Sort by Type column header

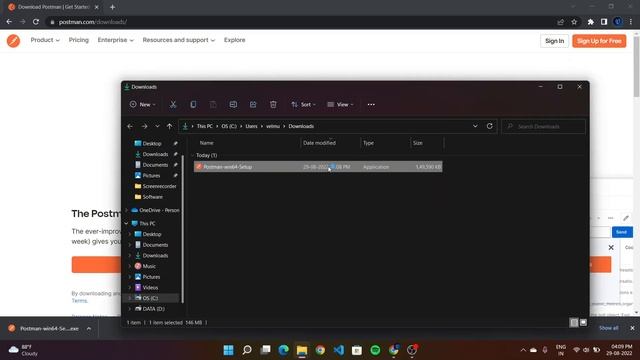[369, 143]
